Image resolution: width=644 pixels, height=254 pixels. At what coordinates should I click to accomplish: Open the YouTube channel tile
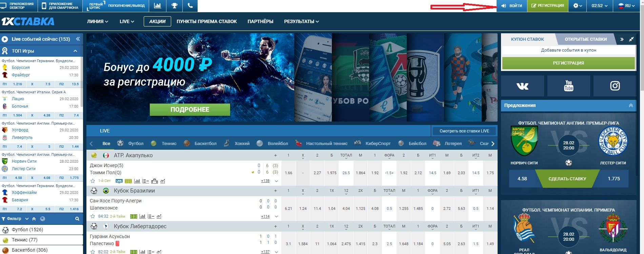568,86
